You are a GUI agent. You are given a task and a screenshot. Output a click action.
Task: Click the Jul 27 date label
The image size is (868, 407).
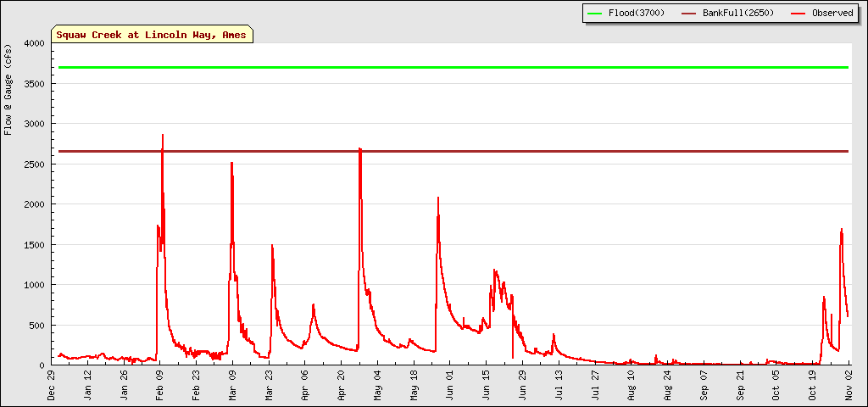[596, 386]
